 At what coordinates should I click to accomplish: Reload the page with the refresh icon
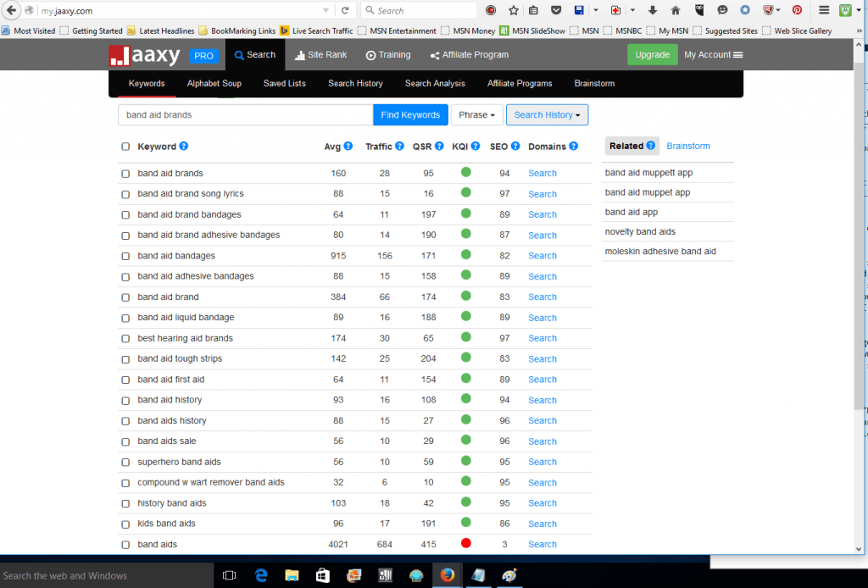(x=345, y=11)
